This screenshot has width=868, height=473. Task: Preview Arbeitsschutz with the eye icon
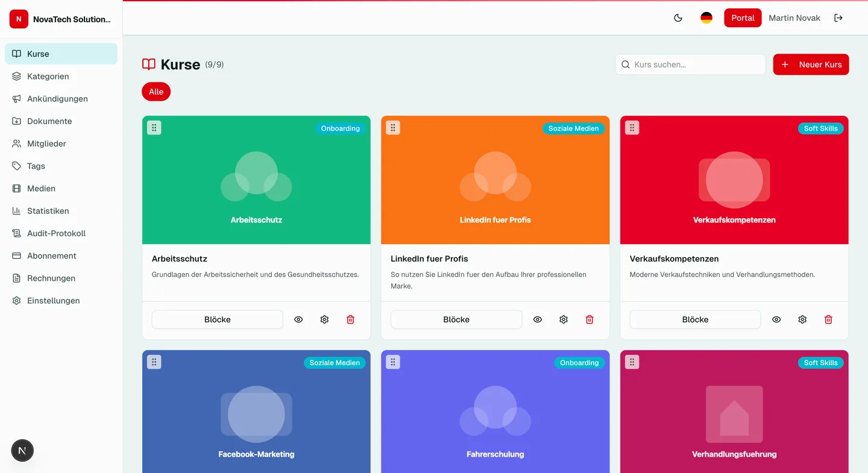[x=298, y=319]
